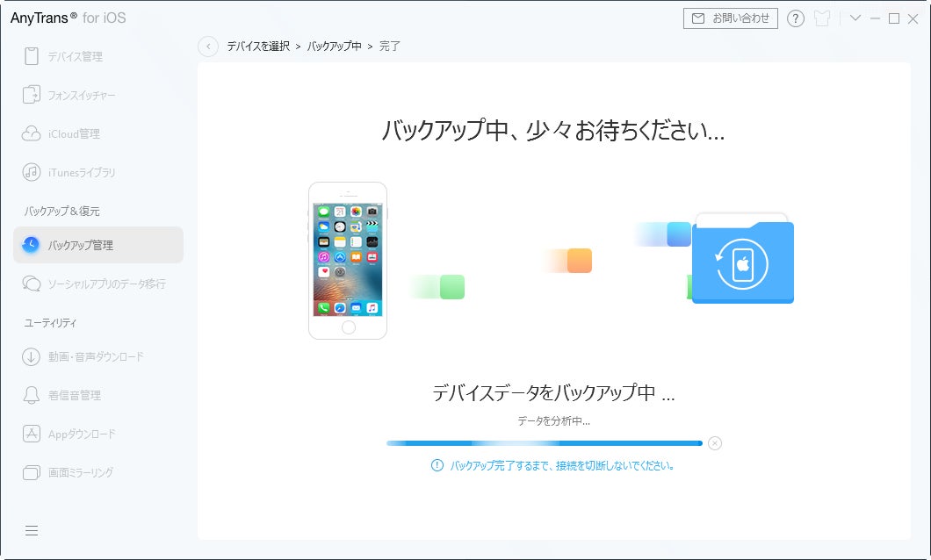Open the hamburger menu in the sidebar
931x560 pixels.
coord(32,530)
